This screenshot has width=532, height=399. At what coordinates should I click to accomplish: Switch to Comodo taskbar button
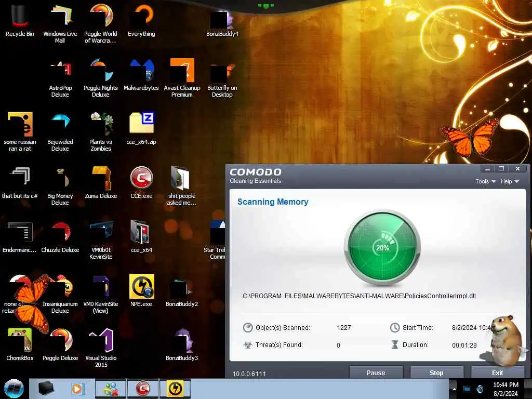click(x=143, y=389)
